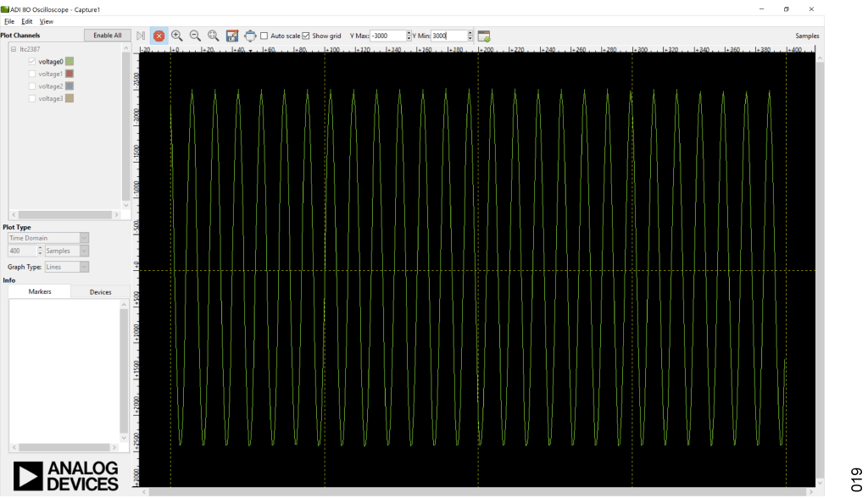Click the channel list horizontal scrollbar

(64, 214)
